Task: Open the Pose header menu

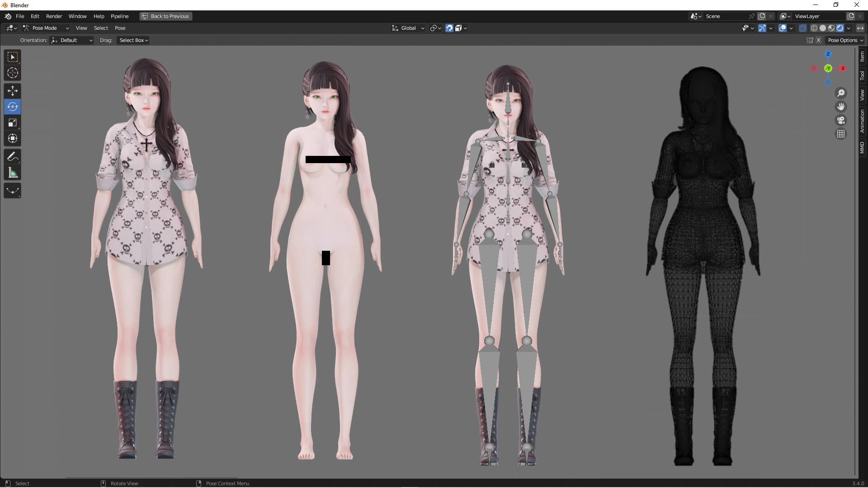Action: (120, 28)
